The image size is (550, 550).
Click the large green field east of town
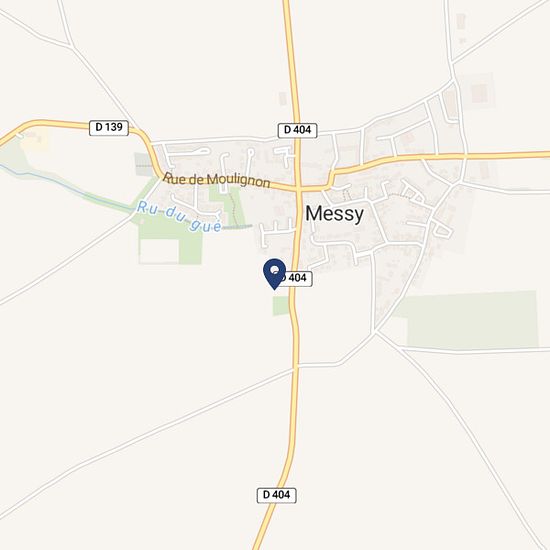(x=472, y=319)
